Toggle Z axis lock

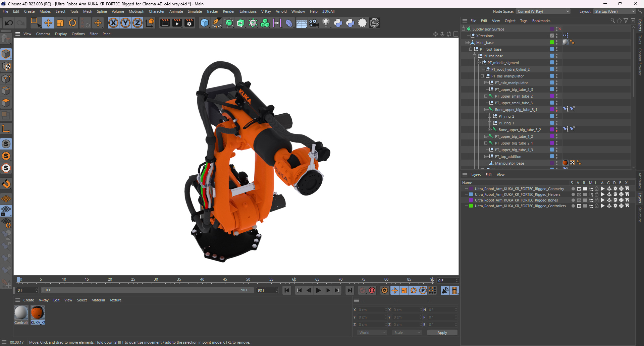(x=138, y=23)
